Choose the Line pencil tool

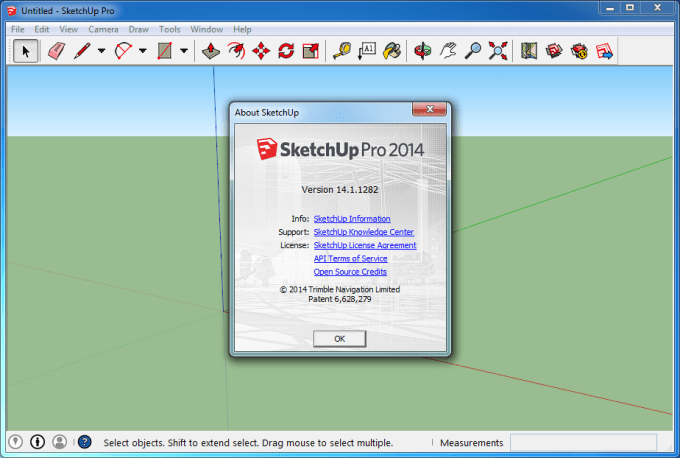(x=82, y=51)
